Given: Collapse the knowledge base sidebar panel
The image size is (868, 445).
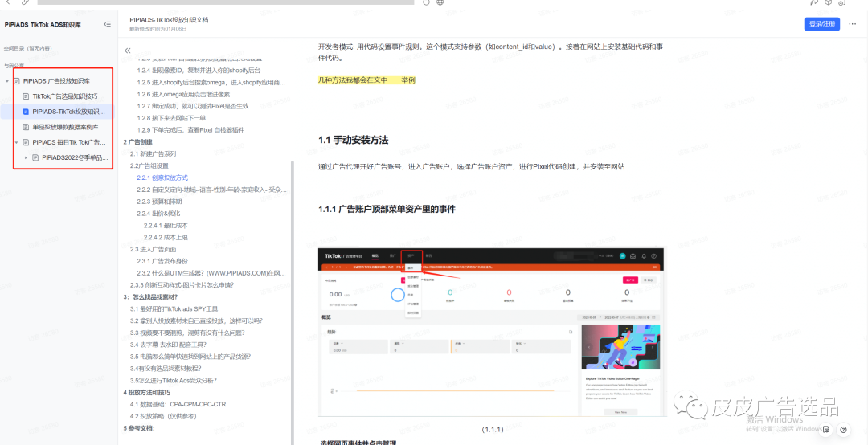Looking at the screenshot, I should point(108,24).
